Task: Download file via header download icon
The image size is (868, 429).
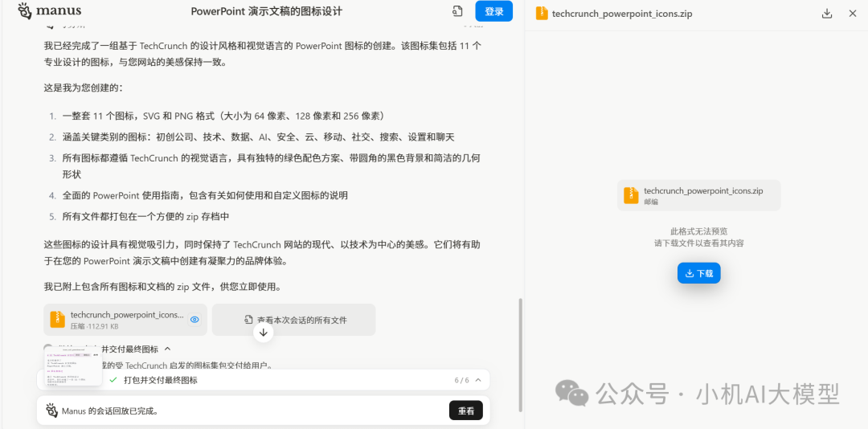Action: [827, 14]
